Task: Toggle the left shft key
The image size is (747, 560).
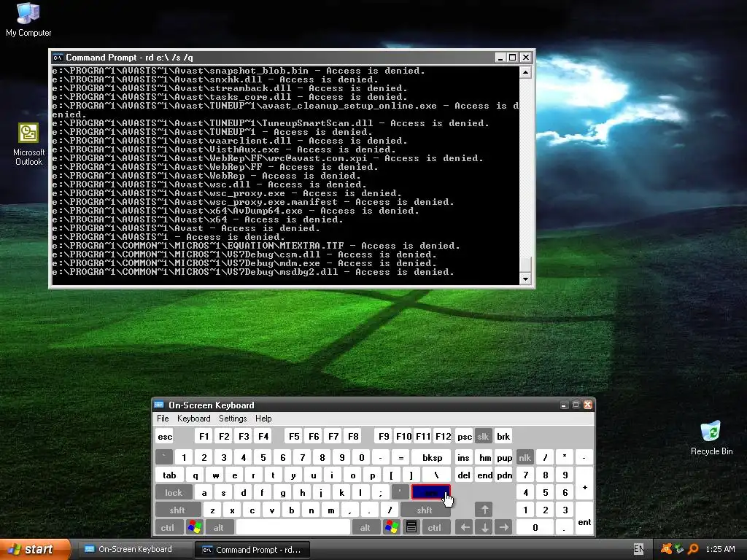Action: pyautogui.click(x=177, y=510)
